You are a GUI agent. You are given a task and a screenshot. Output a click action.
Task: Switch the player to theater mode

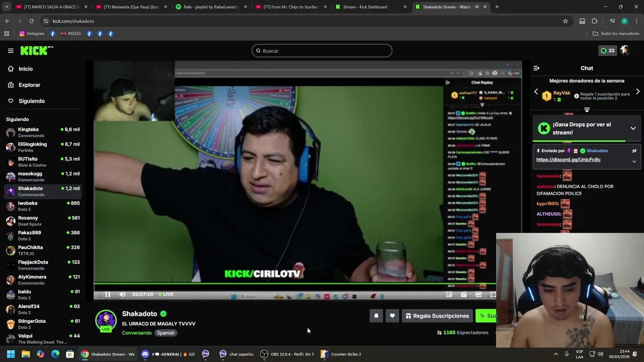pyautogui.click(x=478, y=295)
